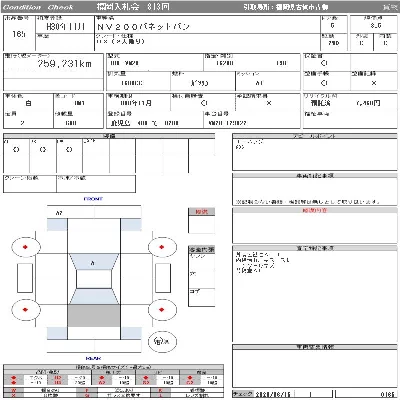Image resolution: width=400 pixels, height=400 pixels.
Task: Select the 759,231km odometer reading field
Action: pos(64,64)
